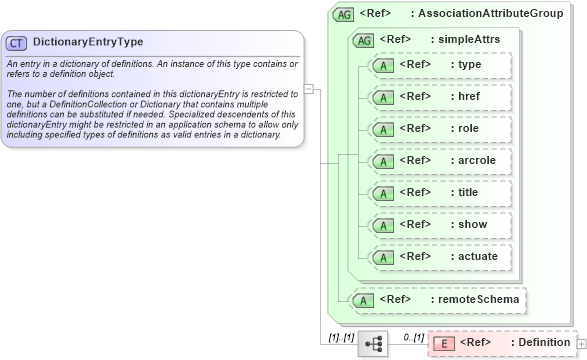Image resolution: width=587 pixels, height=360 pixels.
Task: Click the sequence compositor icon
Action: coord(373,343)
